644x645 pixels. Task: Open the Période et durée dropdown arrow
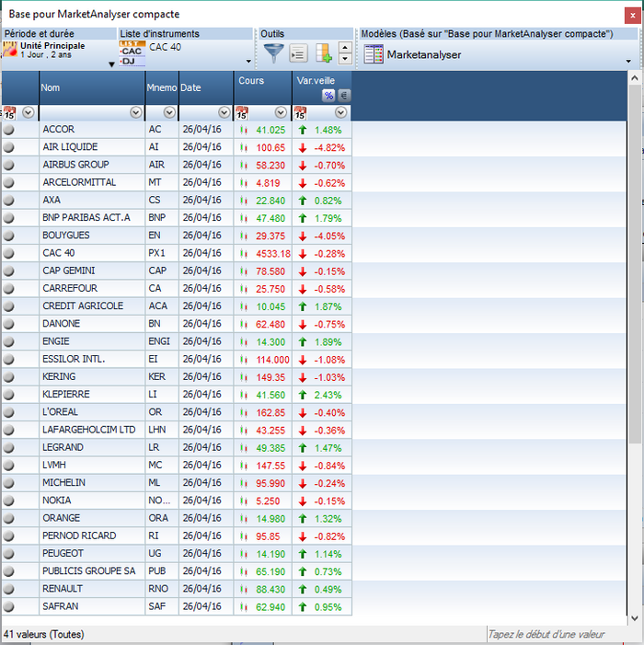111,64
